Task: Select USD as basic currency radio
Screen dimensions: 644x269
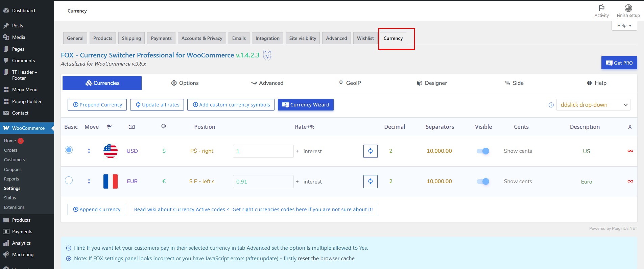Action: point(69,150)
